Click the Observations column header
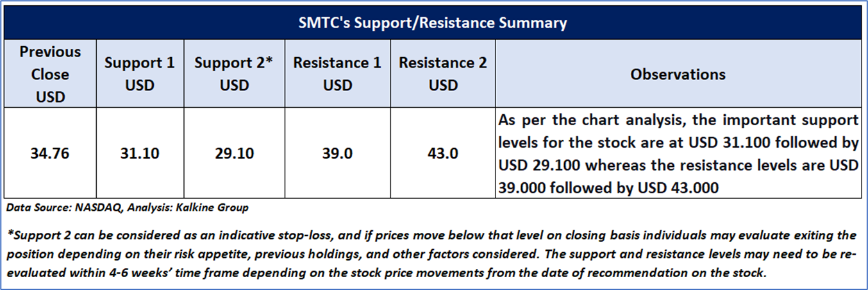Viewport: 868px width, 290px height. (678, 74)
